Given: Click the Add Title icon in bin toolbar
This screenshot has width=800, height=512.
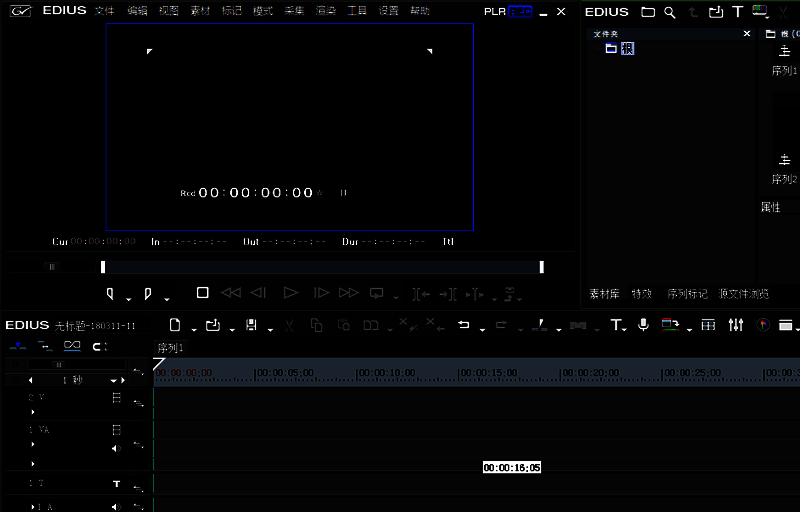Looking at the screenshot, I should click(737, 12).
